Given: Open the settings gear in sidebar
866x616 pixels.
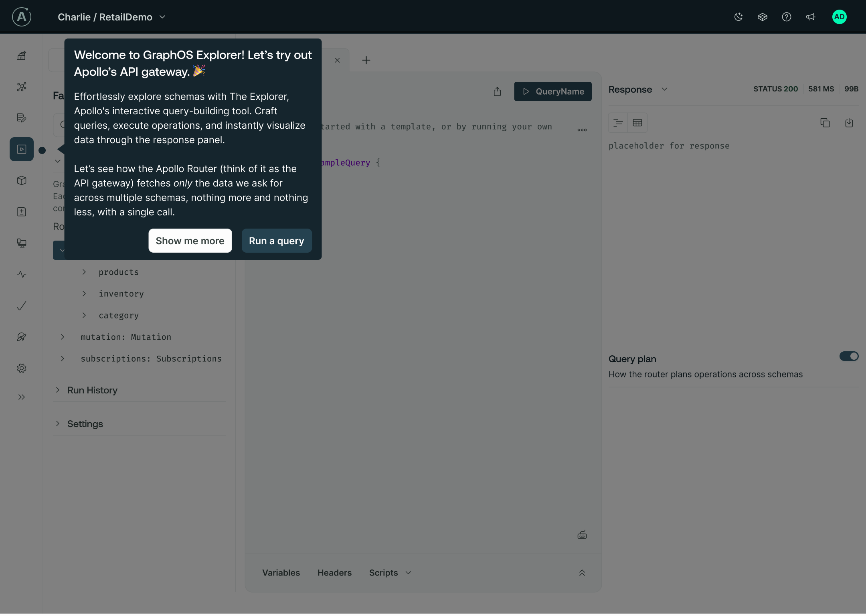Looking at the screenshot, I should [x=22, y=368].
